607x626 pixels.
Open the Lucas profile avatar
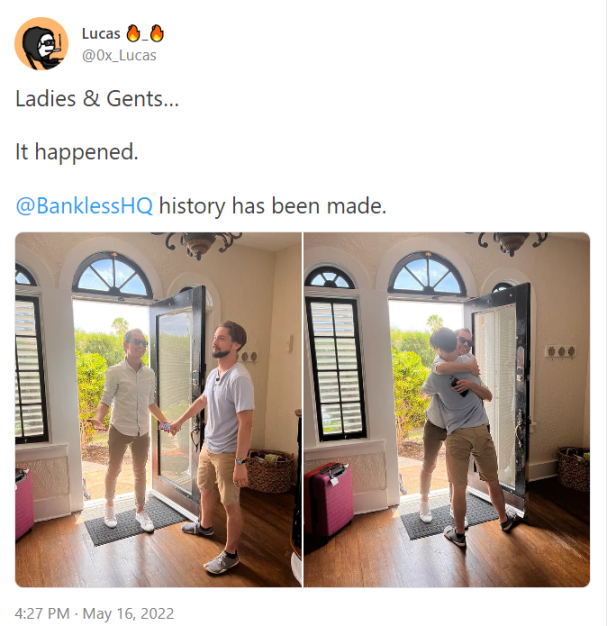(41, 44)
